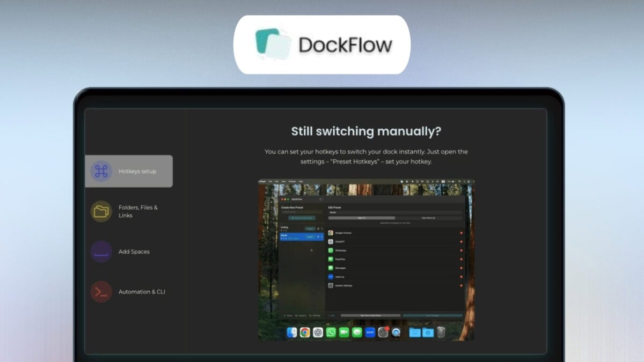Select the Add Spaces sidebar icon
Image resolution: width=644 pixels, height=362 pixels.
point(102,252)
